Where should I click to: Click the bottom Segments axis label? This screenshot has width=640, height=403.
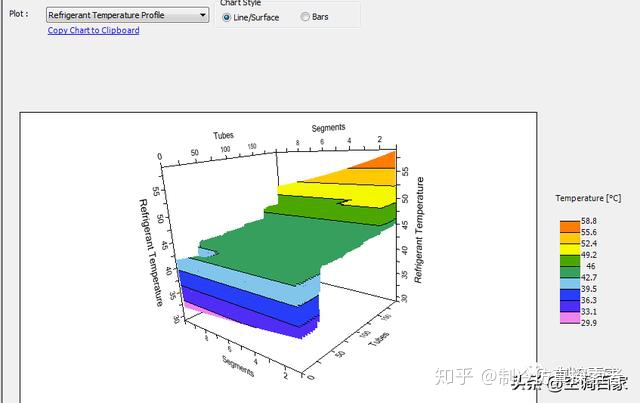[238, 366]
